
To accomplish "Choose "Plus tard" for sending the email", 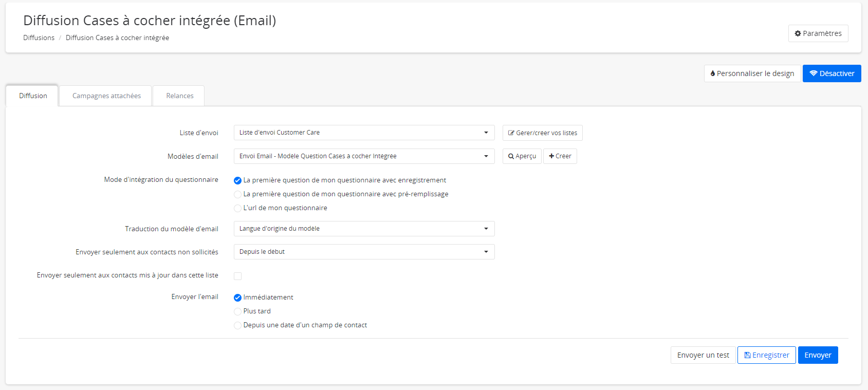I will (237, 311).
